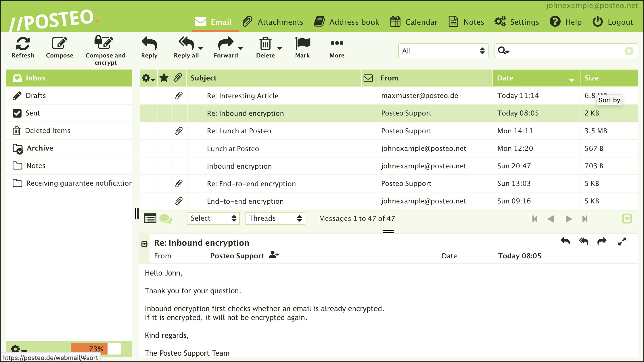Click into the search input field
644x362 pixels.
(566, 51)
